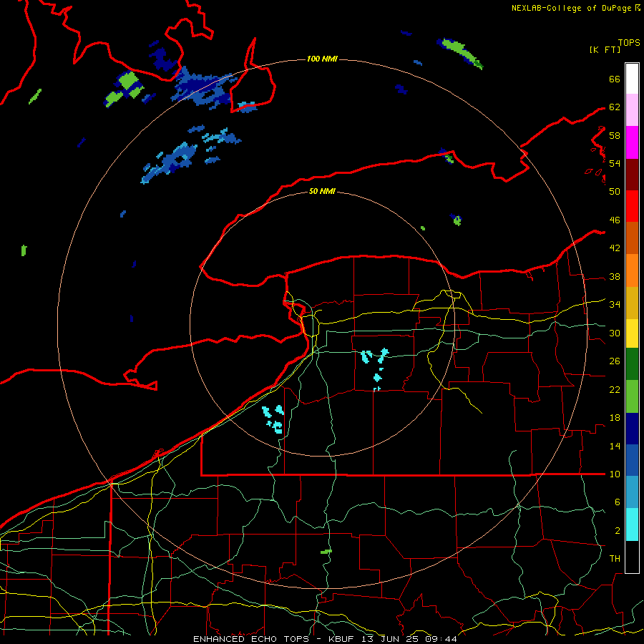Click the 26 legend value
The image size is (644, 644).
615,361
